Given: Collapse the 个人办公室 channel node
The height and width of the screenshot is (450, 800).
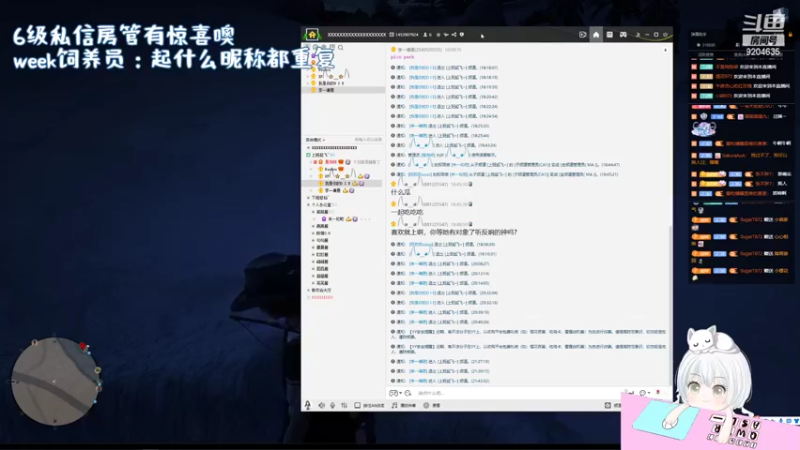Looking at the screenshot, I should (308, 205).
